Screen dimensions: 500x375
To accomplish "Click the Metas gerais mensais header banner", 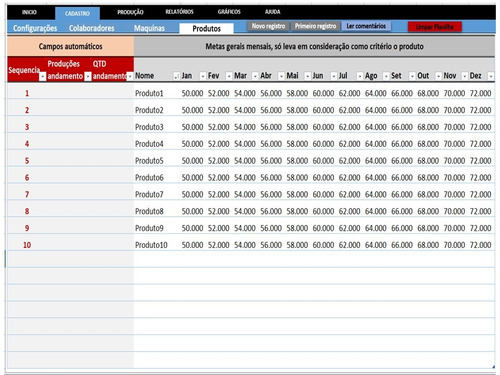I will tap(314, 46).
